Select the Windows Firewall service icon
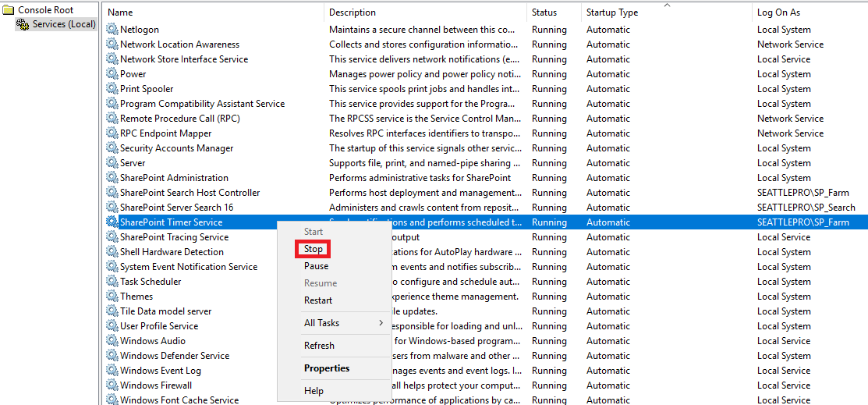Image resolution: width=868 pixels, height=405 pixels. pyautogui.click(x=112, y=385)
